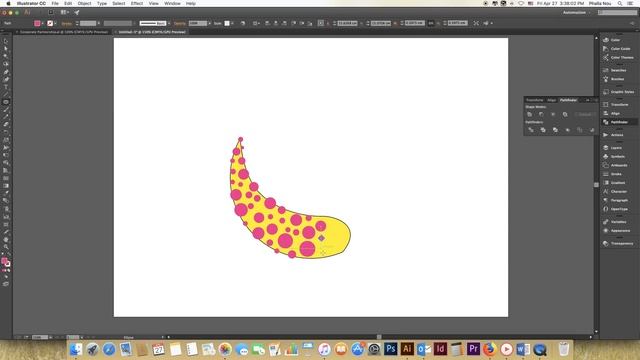The height and width of the screenshot is (360, 640).
Task: Click the stroke weight input field
Action: point(88,23)
